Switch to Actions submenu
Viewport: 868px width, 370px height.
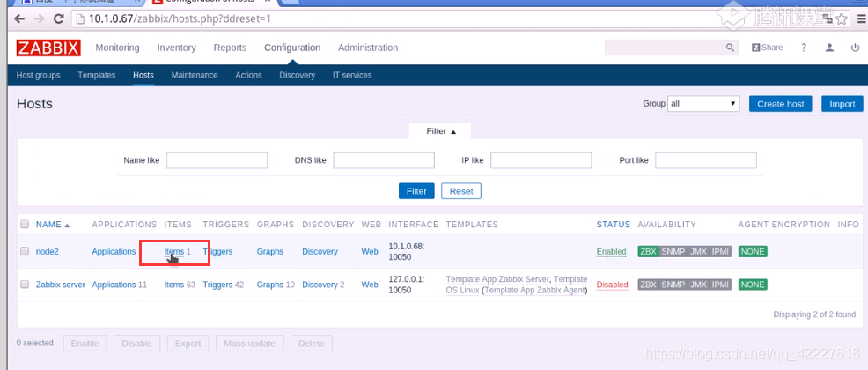point(248,75)
